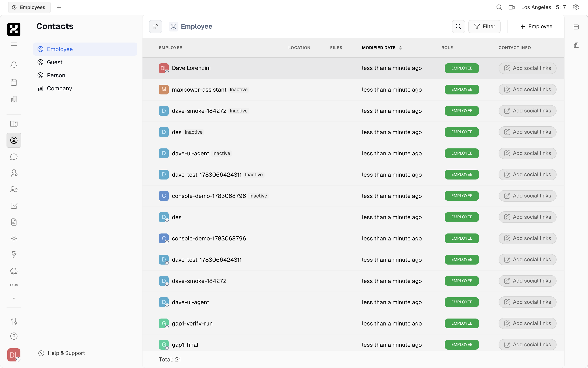Add social links for Dave Lorenzini

(x=527, y=68)
